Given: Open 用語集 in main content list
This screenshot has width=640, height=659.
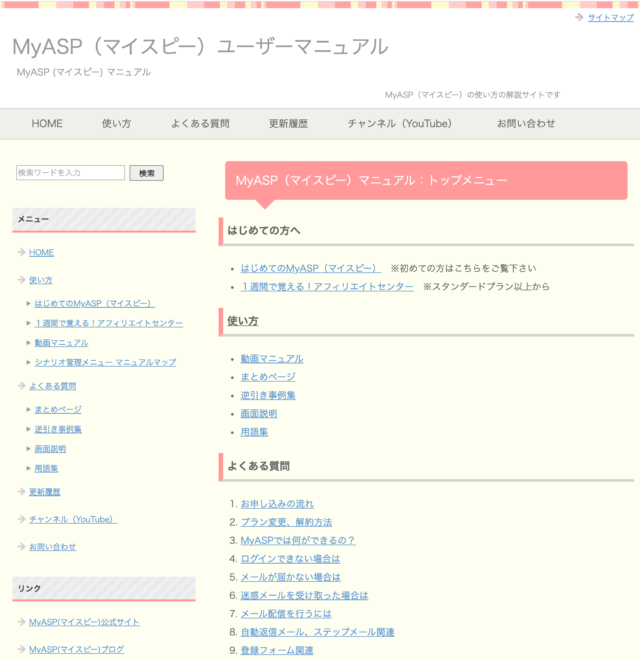Looking at the screenshot, I should [254, 432].
